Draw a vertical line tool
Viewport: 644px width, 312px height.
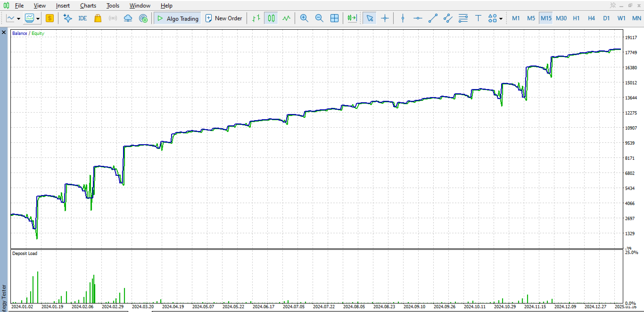click(x=403, y=18)
